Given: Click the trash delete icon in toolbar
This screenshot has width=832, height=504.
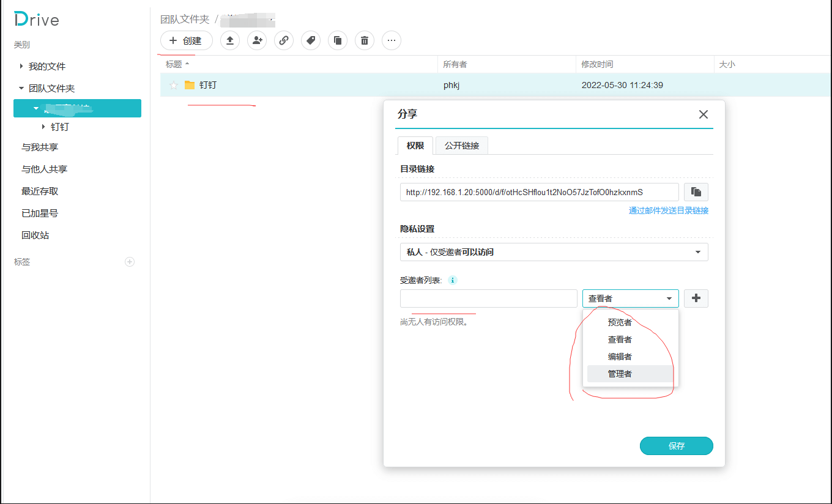Looking at the screenshot, I should tap(365, 41).
